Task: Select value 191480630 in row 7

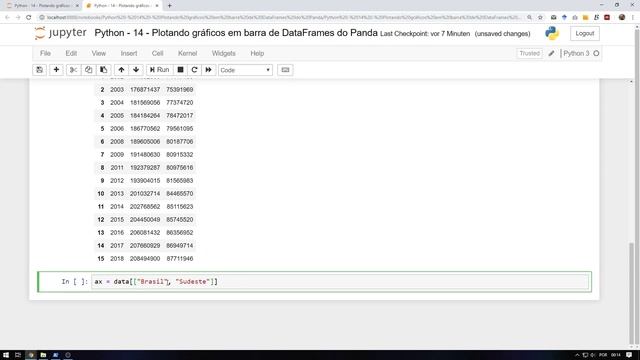Action: [x=145, y=155]
